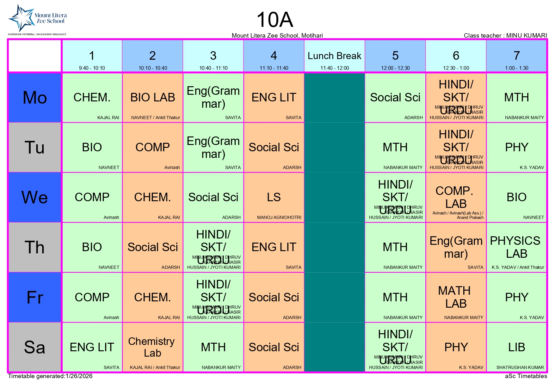
Task: Open Monday's BIO LAB cell
Action: coord(153,98)
